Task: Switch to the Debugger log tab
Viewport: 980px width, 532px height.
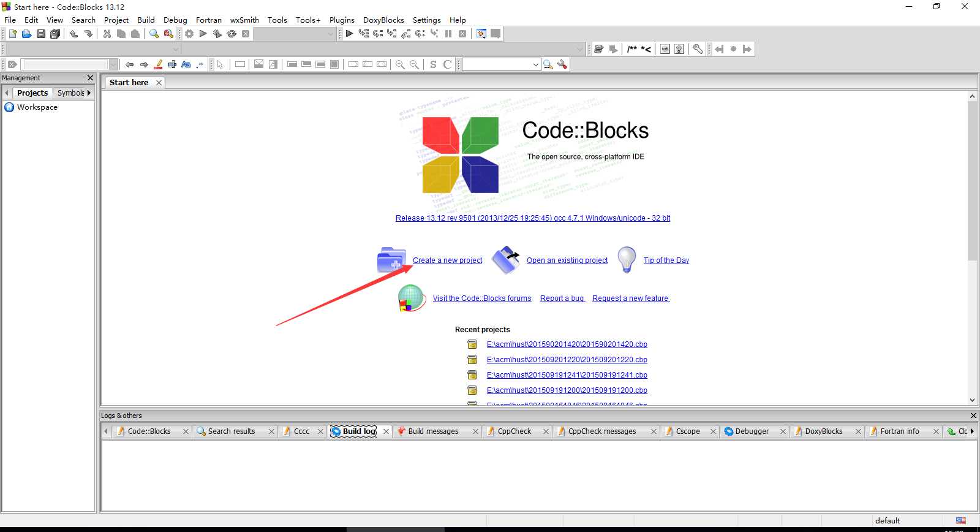Action: point(752,431)
